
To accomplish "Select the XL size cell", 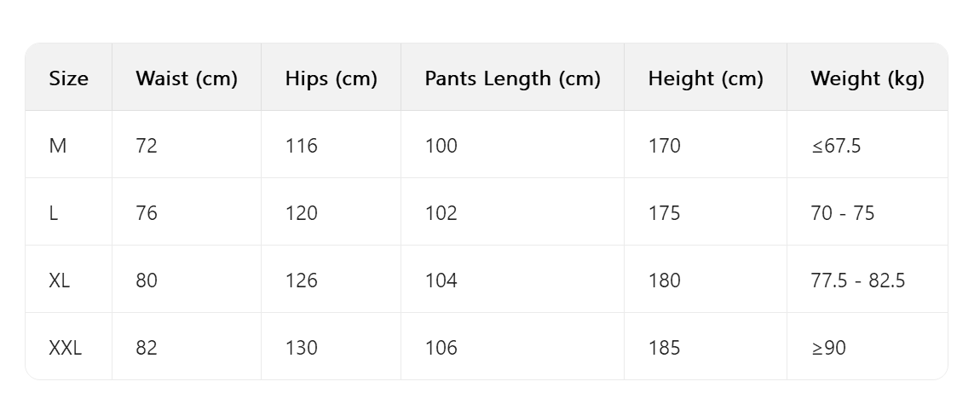I will [x=60, y=280].
